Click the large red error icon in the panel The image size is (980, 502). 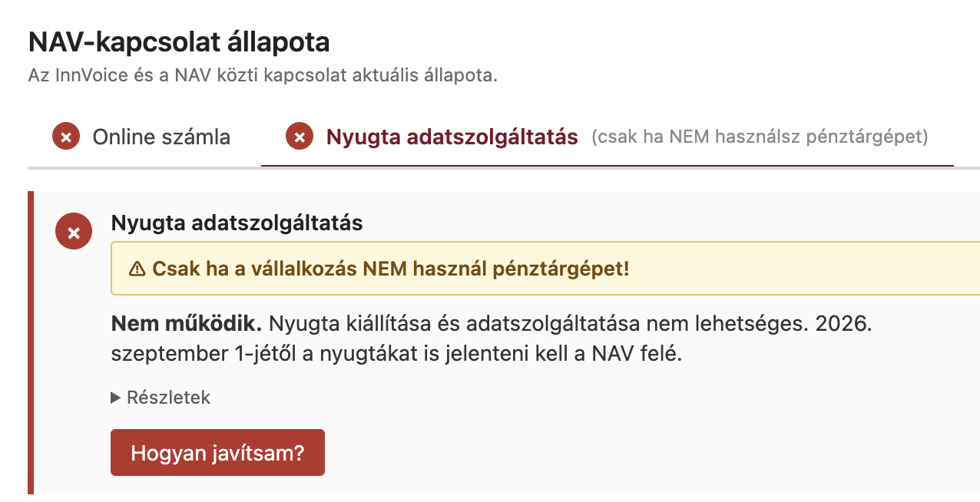74,233
